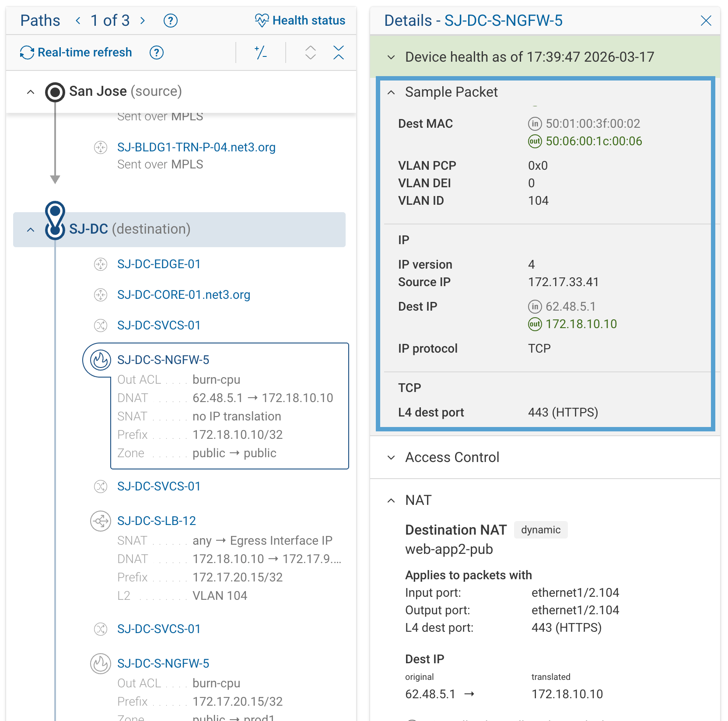This screenshot has width=728, height=721.
Task: Open SJ-DC-EDGE-01 device link
Action: point(159,264)
